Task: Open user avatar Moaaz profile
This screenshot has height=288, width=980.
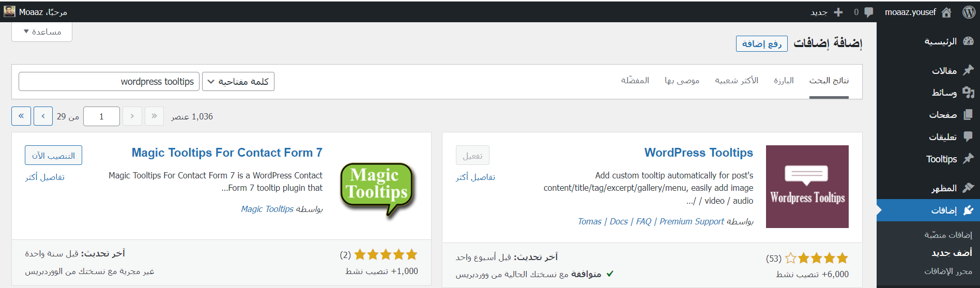Action: pos(9,11)
